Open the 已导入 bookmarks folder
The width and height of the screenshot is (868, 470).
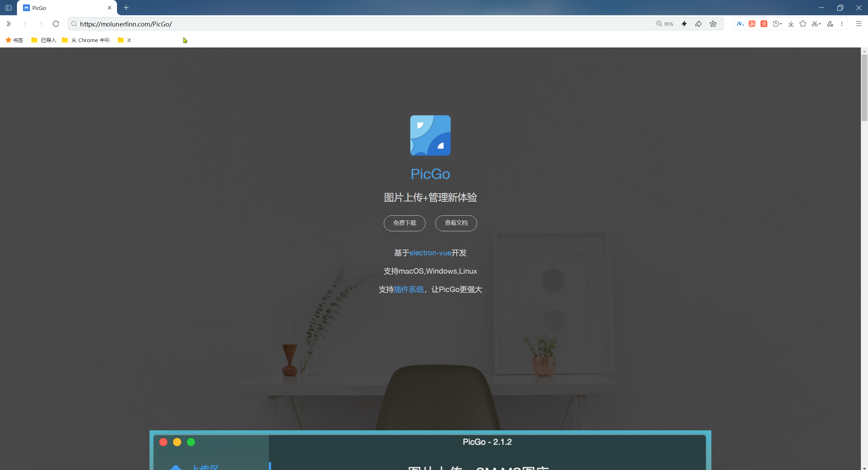pyautogui.click(x=43, y=40)
